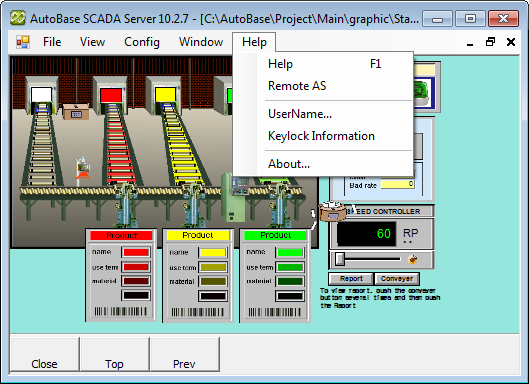
Task: Open the File menu
Action: 52,42
